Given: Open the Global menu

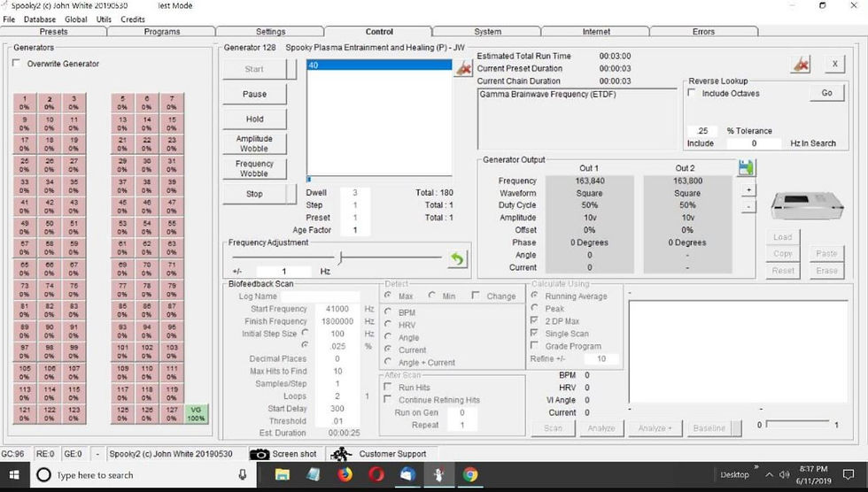Looking at the screenshot, I should (76, 19).
